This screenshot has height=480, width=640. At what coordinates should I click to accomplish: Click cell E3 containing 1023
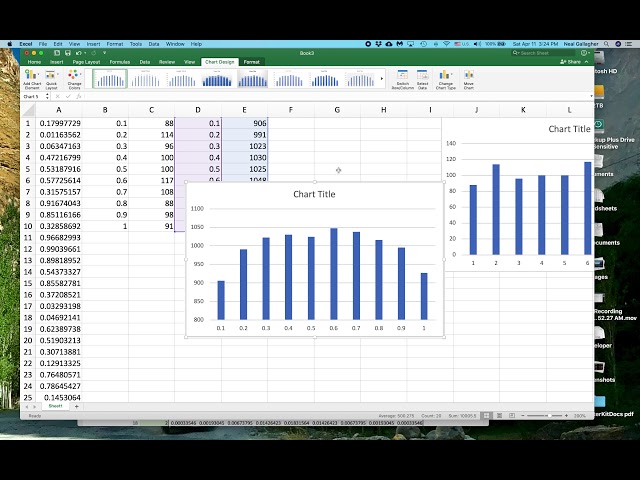click(x=244, y=146)
